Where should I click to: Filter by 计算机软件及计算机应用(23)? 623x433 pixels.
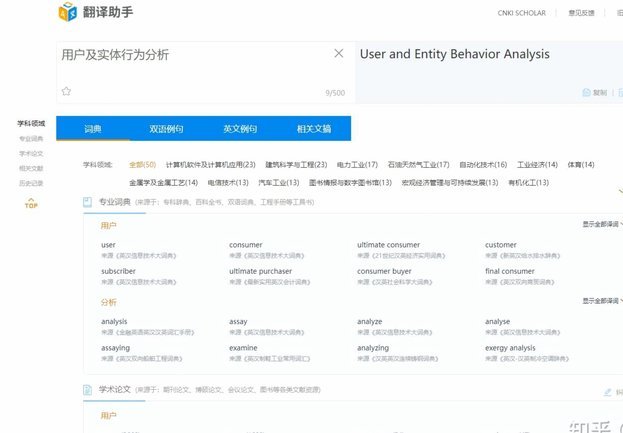pyautogui.click(x=211, y=164)
